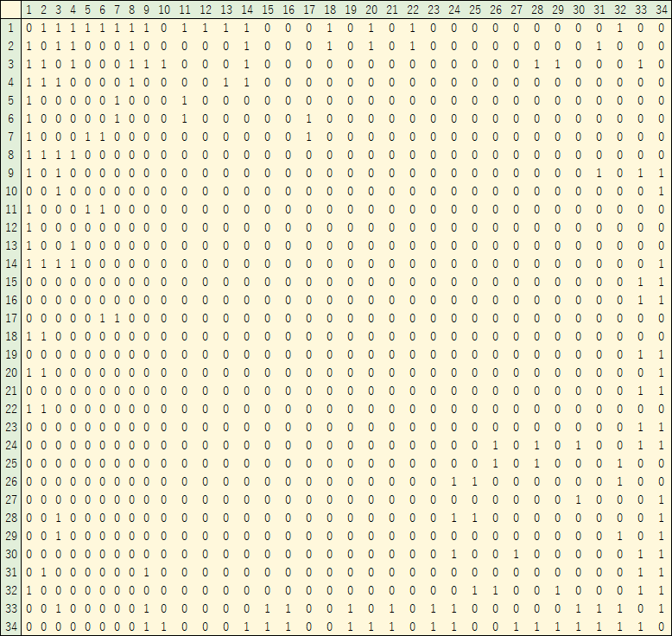Click the 1 at row 1, column 32
This screenshot has height=636, width=672.
tap(619, 29)
